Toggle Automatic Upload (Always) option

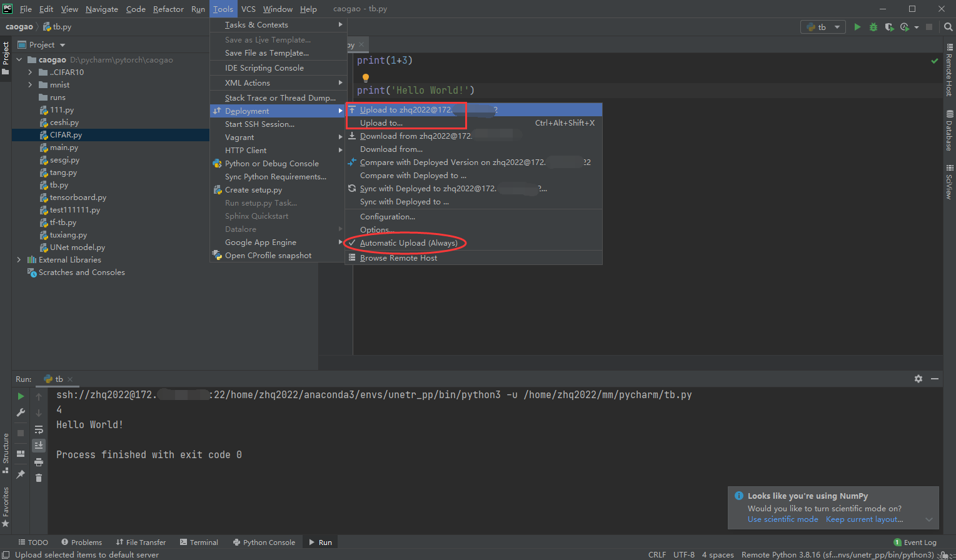(408, 243)
